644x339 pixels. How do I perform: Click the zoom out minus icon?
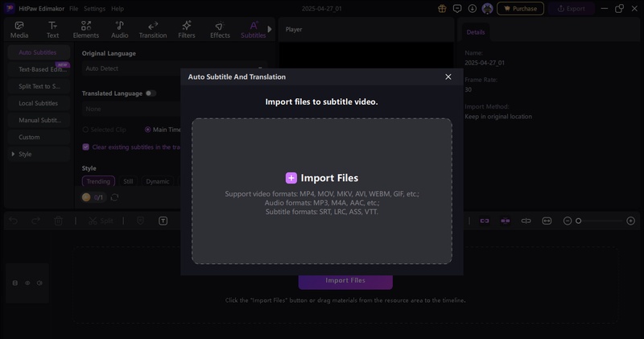tap(568, 221)
